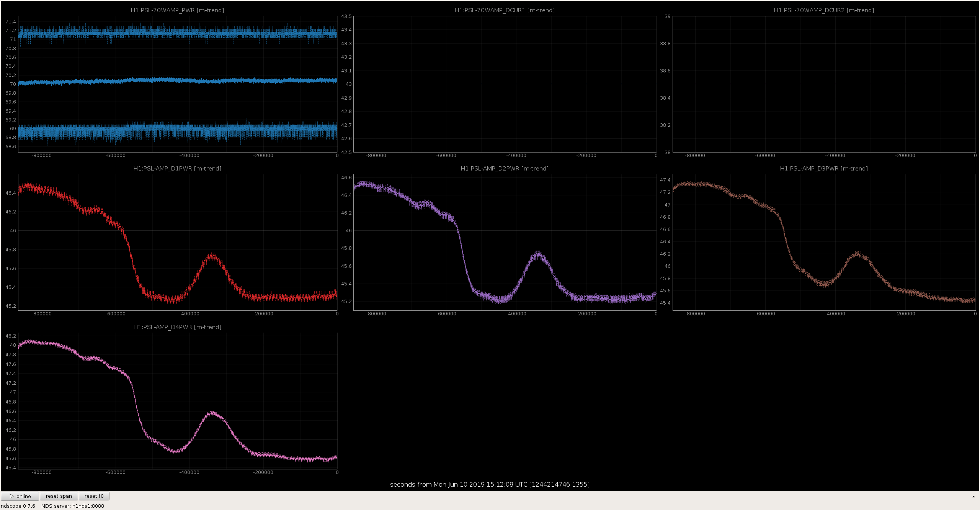Viewport: 980px width, 510px height.
Task: Click the blue trace in the 70WAMP_PWR plot
Action: pos(178,80)
